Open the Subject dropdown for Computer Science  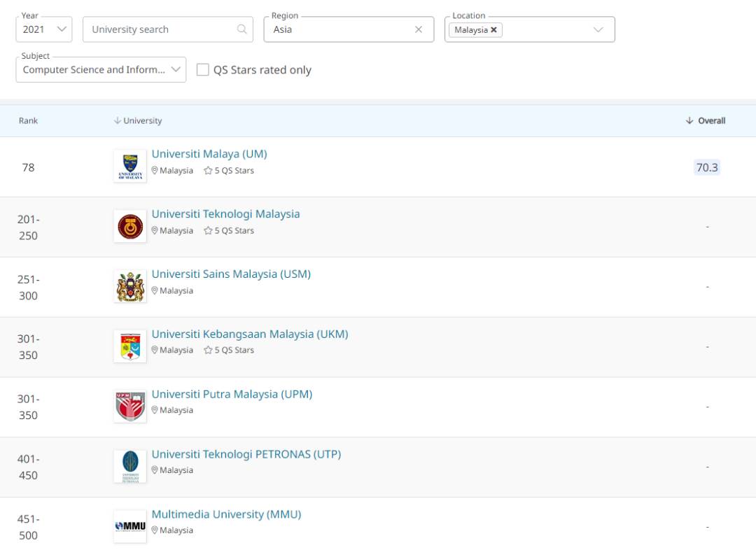pos(101,70)
